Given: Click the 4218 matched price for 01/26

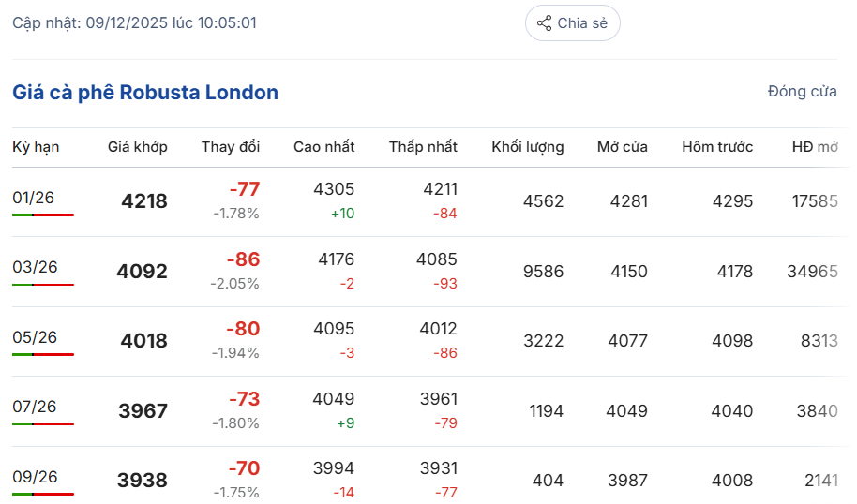Looking at the screenshot, I should [144, 201].
